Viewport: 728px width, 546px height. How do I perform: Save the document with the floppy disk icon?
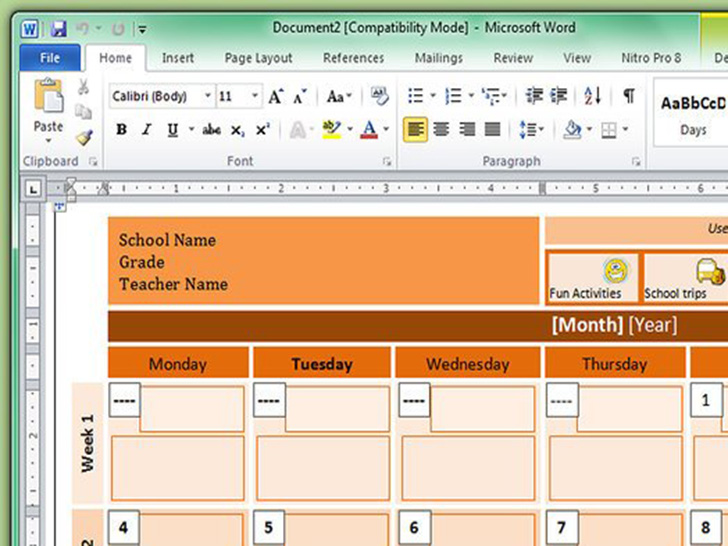tap(58, 29)
